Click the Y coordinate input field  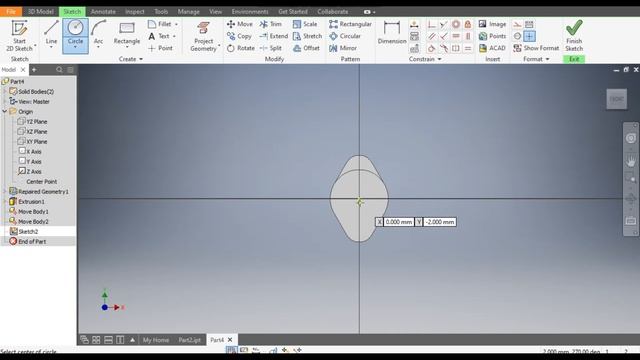[440, 222]
